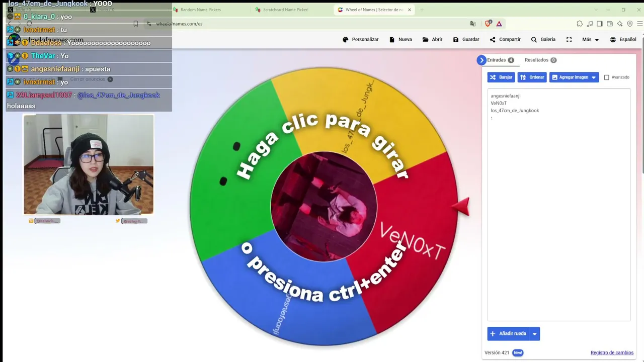Enter fullscreen mode with the expand icon

coord(569,40)
